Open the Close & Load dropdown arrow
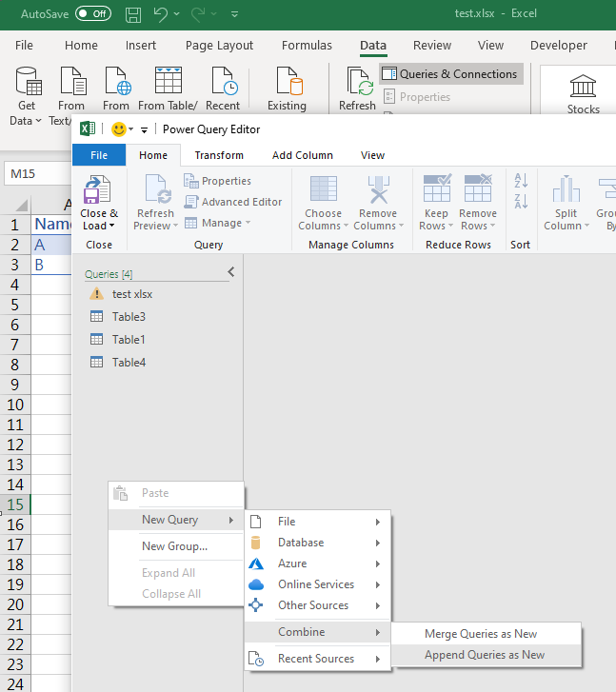The width and height of the screenshot is (616, 692). pyautogui.click(x=111, y=226)
